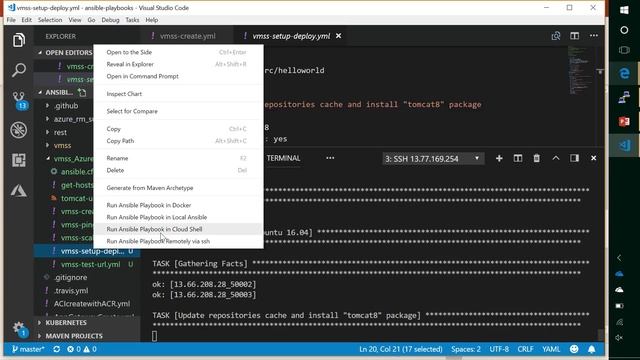Open the terminal selector dropdown SSH 13.77.169.254
Image resolution: width=640 pixels, height=360 pixels.
[433, 158]
